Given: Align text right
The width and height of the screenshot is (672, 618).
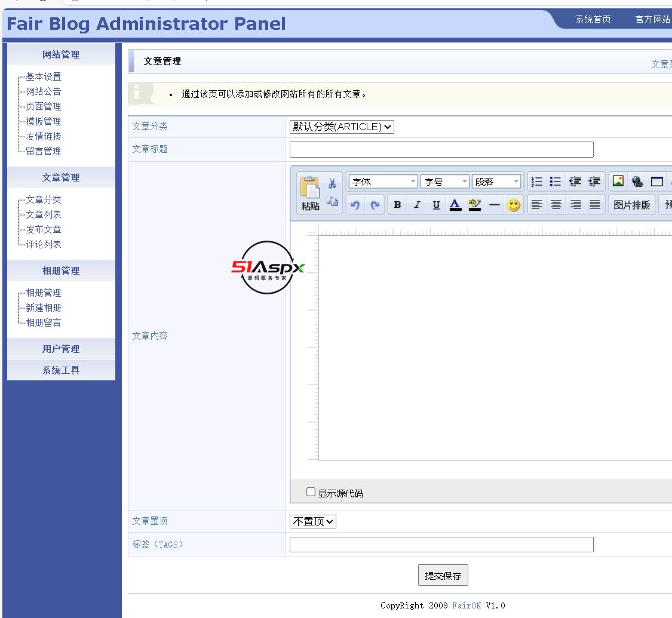Looking at the screenshot, I should 575,205.
